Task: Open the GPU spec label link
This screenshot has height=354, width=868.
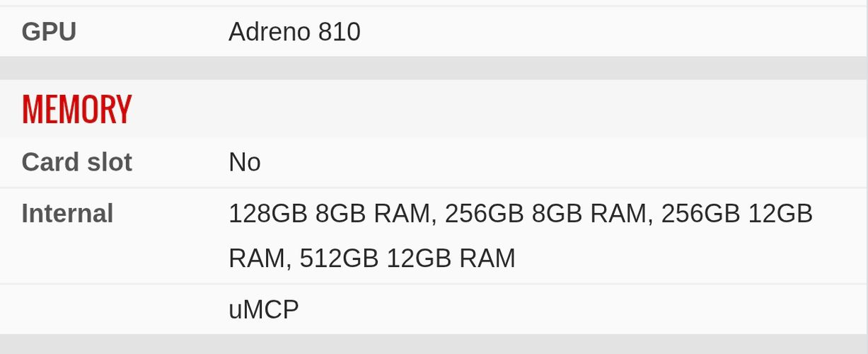Action: click(x=49, y=32)
